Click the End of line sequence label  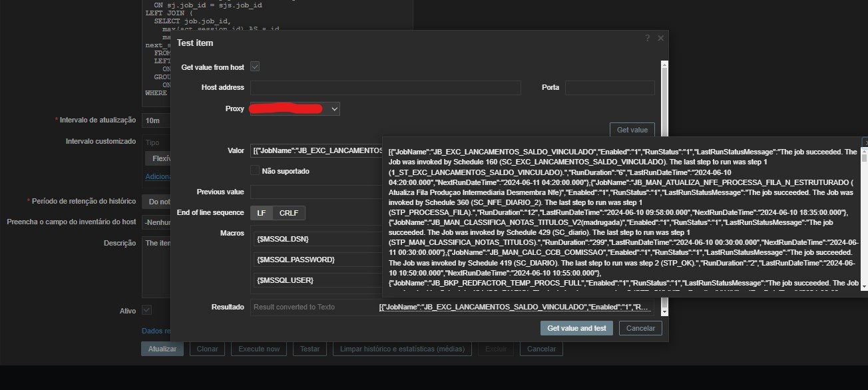(210, 212)
